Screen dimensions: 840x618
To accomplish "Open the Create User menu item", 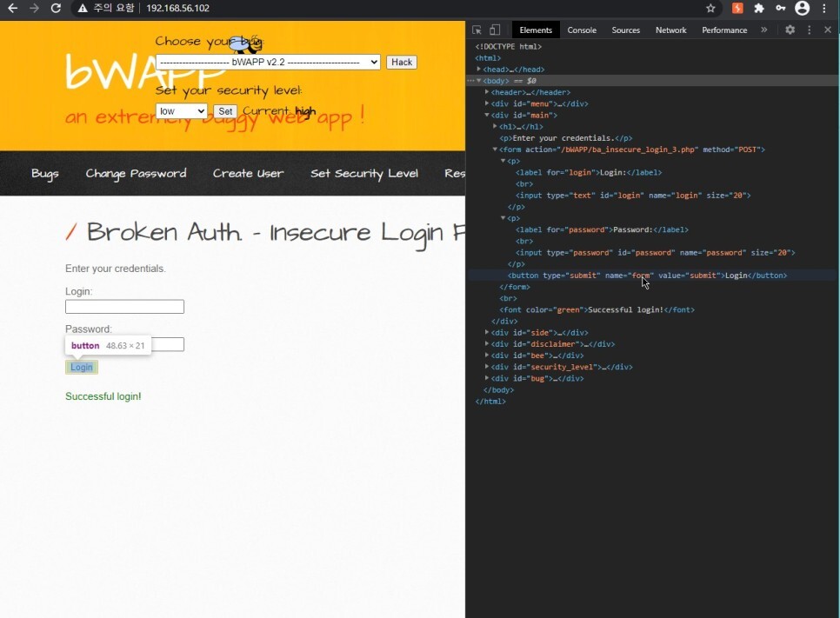I will 248,174.
